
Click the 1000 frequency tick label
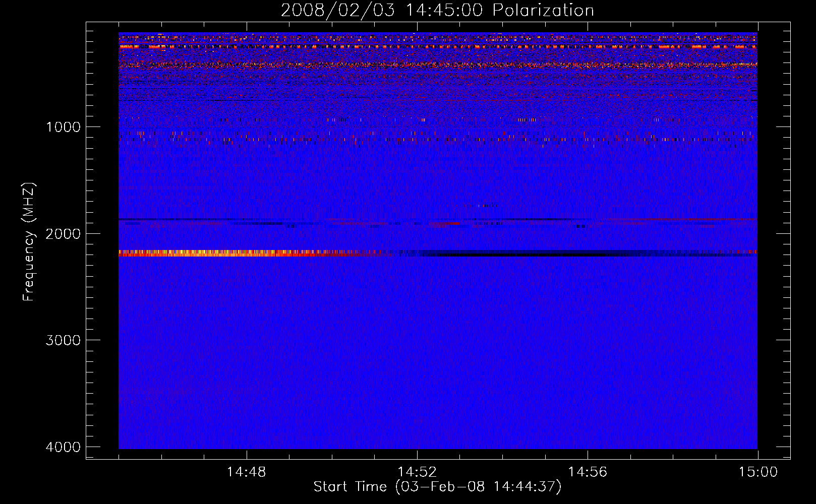click(x=63, y=127)
